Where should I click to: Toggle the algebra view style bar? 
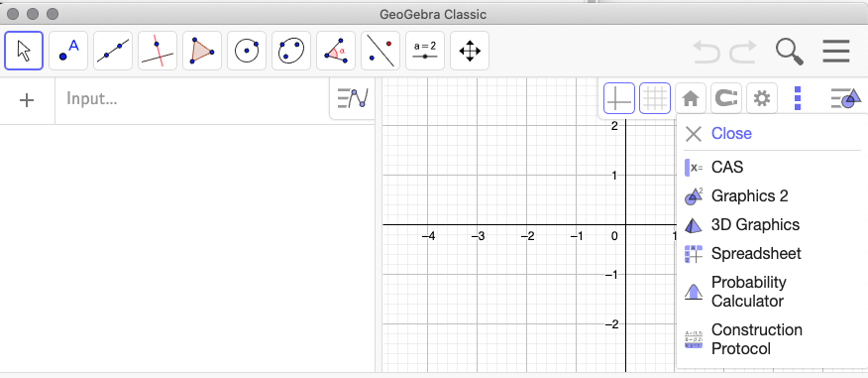click(x=353, y=98)
